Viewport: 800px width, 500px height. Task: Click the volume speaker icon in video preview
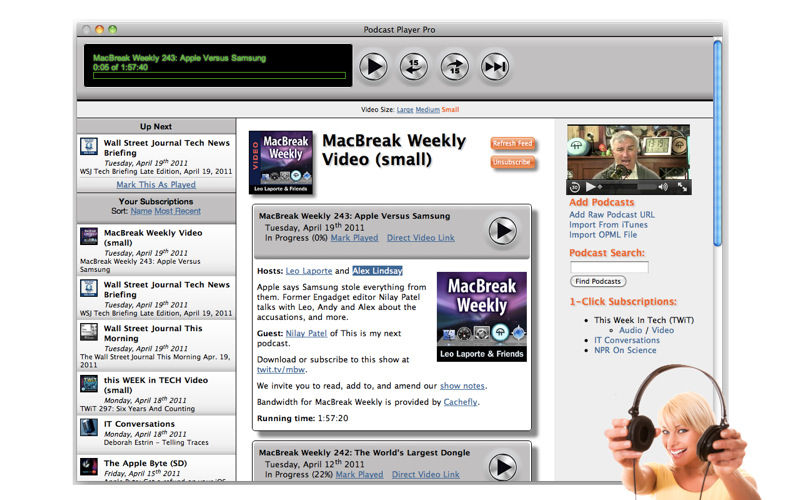663,187
